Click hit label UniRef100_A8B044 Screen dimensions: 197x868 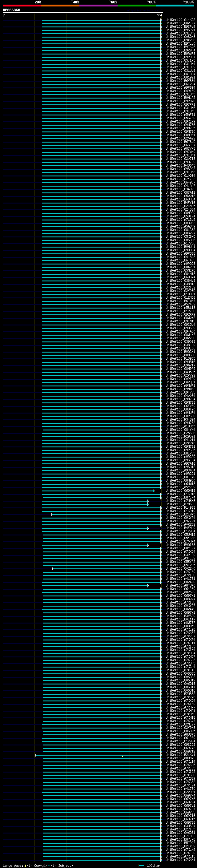(x=180, y=599)
